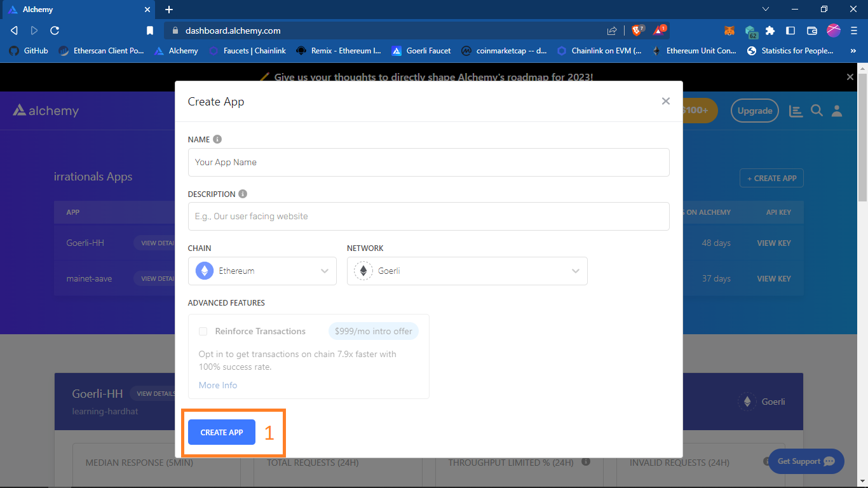Open the Chain dropdown showing Ethereum
Screen dimensions: 868x488
[262, 271]
